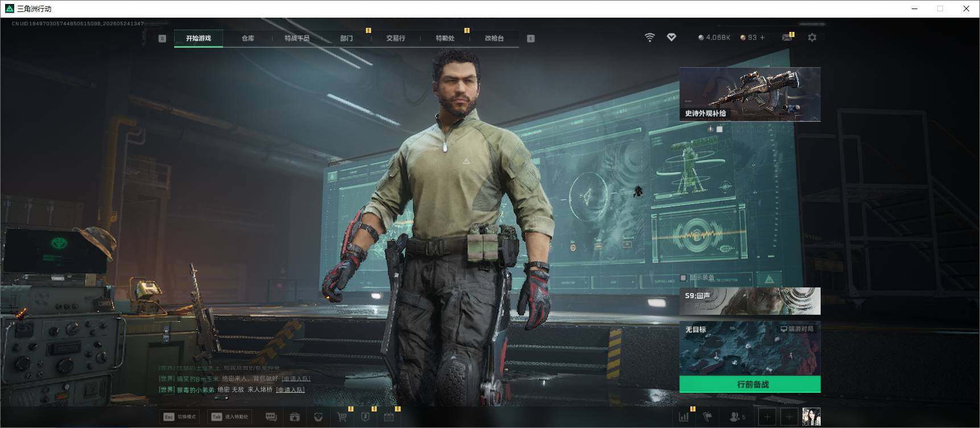Open the mail inbox envelope icon
The height and width of the screenshot is (428, 980).
(x=787, y=38)
